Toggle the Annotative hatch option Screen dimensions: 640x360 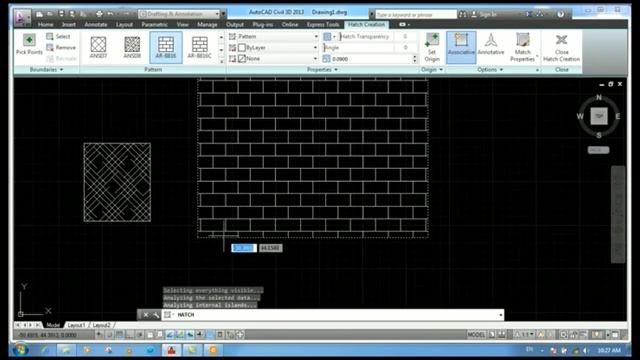[491, 45]
